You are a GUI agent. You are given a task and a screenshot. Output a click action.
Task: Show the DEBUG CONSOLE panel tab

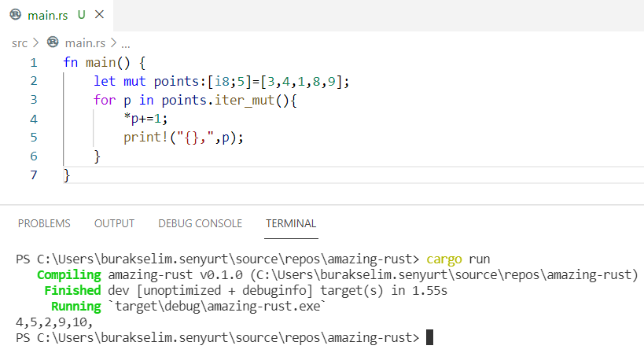pos(200,223)
